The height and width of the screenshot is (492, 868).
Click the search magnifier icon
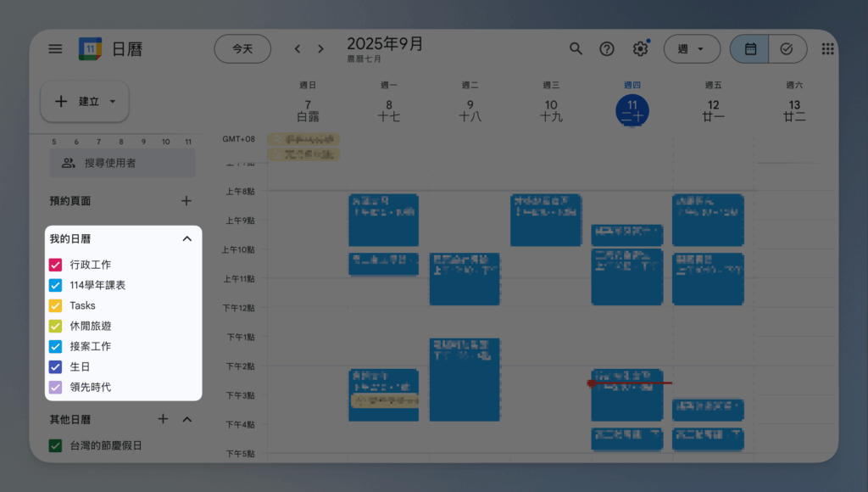point(576,49)
